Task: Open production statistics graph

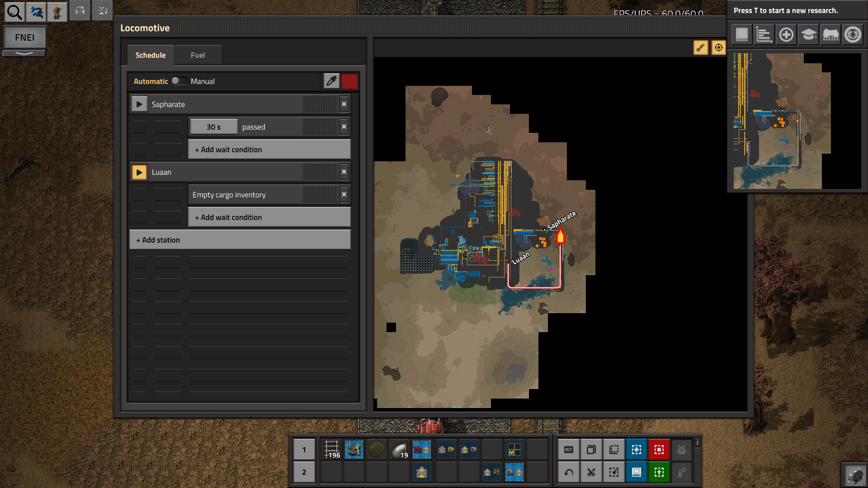Action: click(x=764, y=34)
